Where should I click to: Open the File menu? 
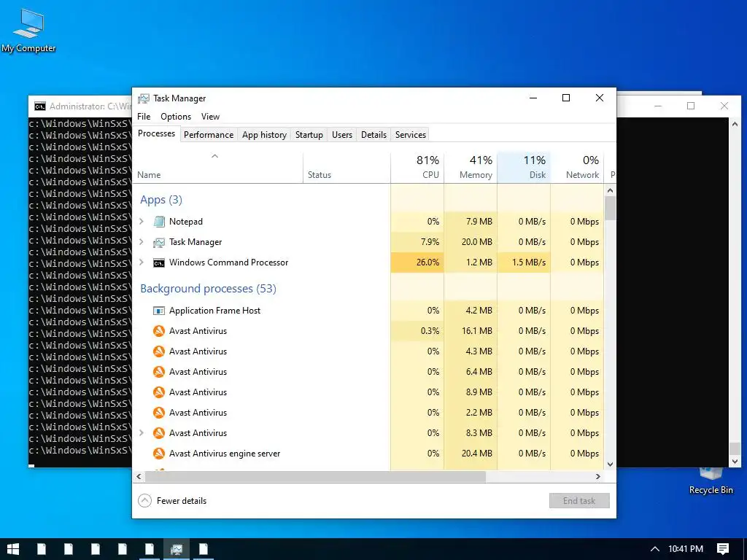point(144,117)
